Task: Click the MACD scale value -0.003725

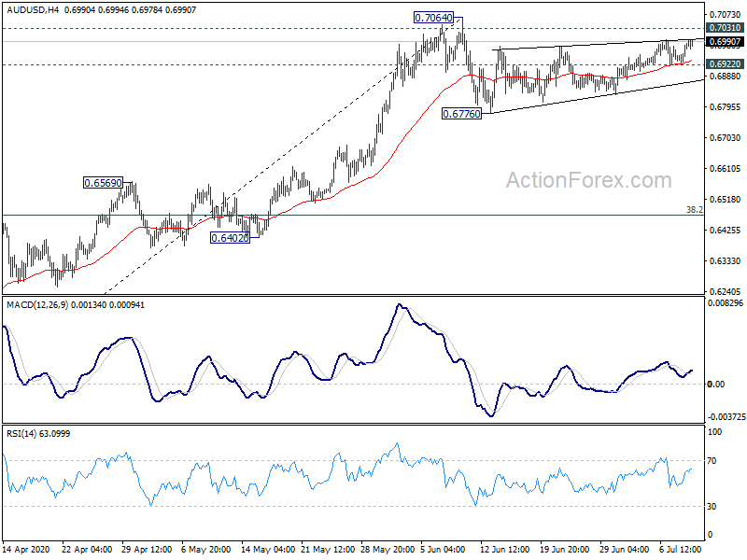Action: point(726,417)
